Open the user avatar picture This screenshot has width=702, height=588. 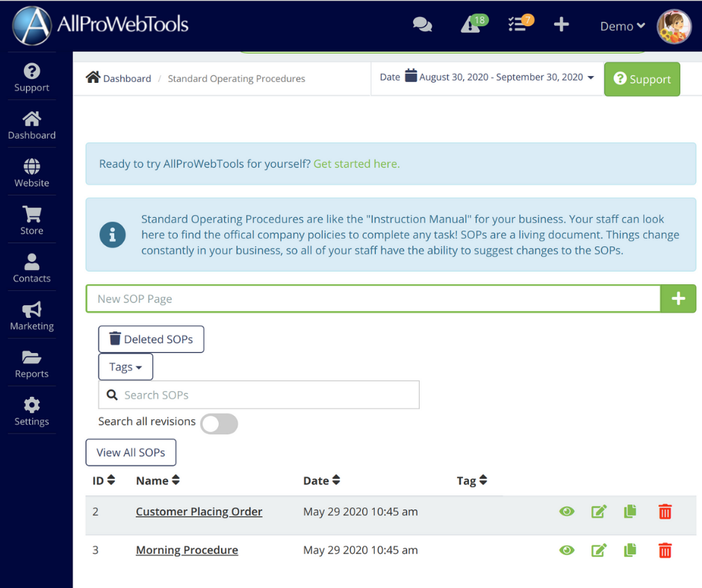[674, 26]
